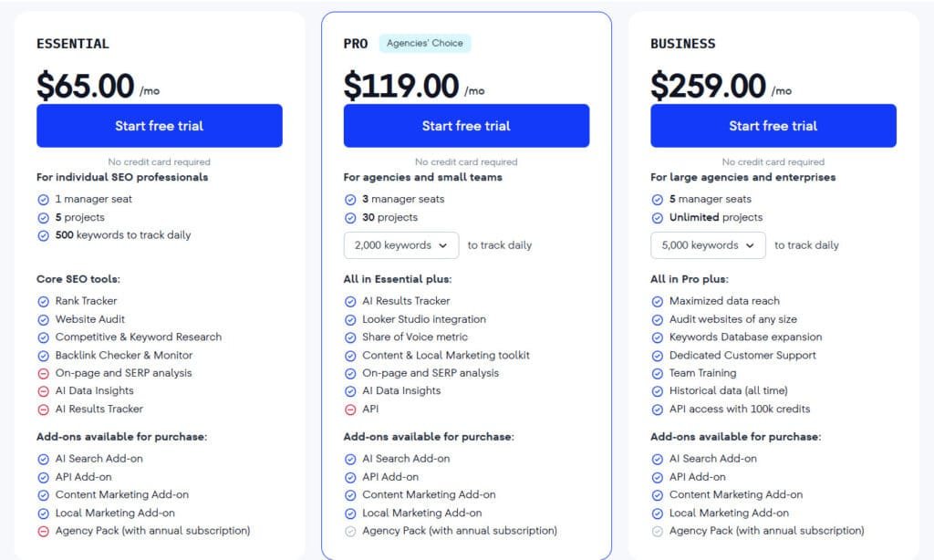Click the check icon beside Share of Voice metric

click(x=350, y=337)
